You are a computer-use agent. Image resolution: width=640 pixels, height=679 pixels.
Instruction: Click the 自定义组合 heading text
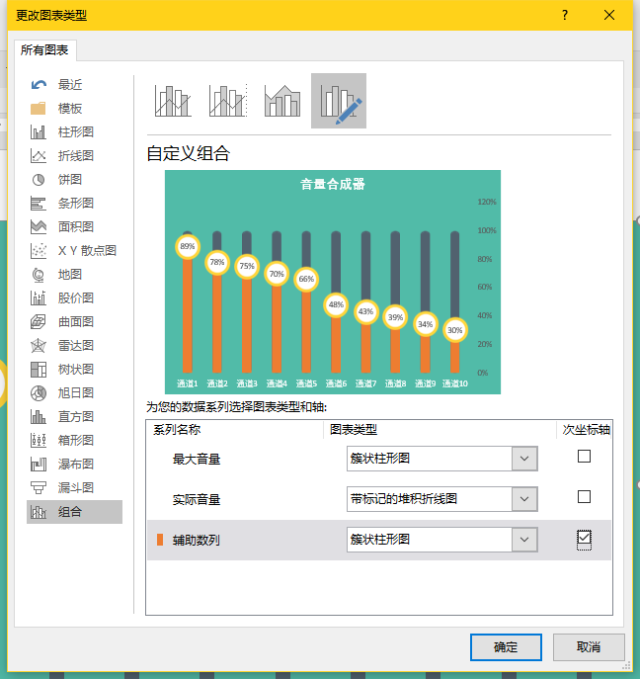click(x=188, y=154)
